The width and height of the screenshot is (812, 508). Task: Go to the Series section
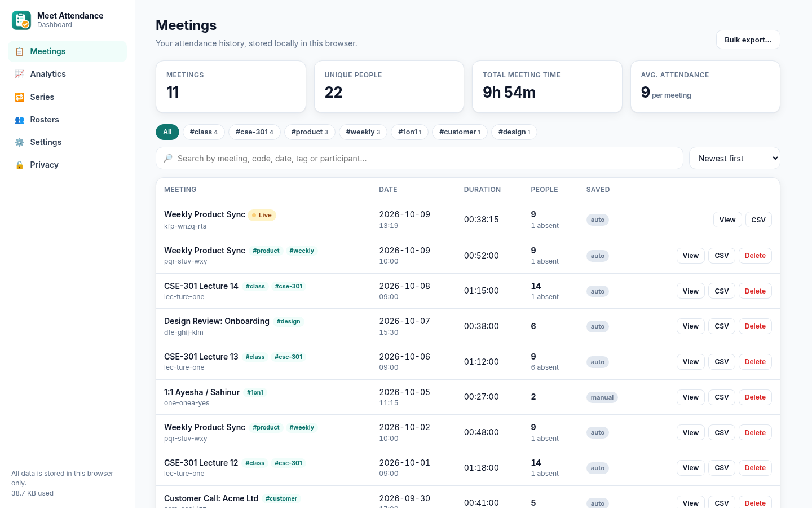click(68, 97)
